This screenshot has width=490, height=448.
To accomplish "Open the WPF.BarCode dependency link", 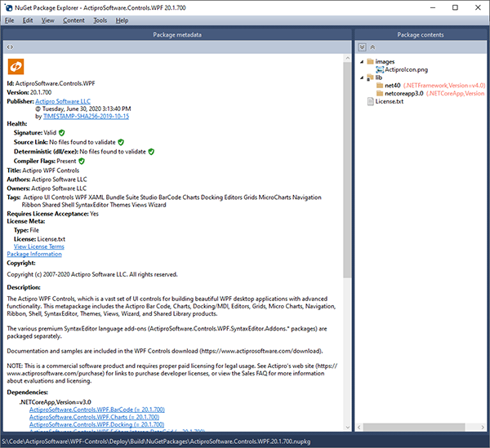I will 97,410.
